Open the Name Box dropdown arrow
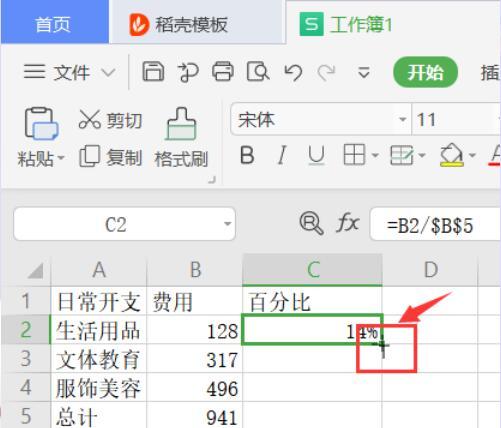The image size is (501, 428). coord(228,224)
